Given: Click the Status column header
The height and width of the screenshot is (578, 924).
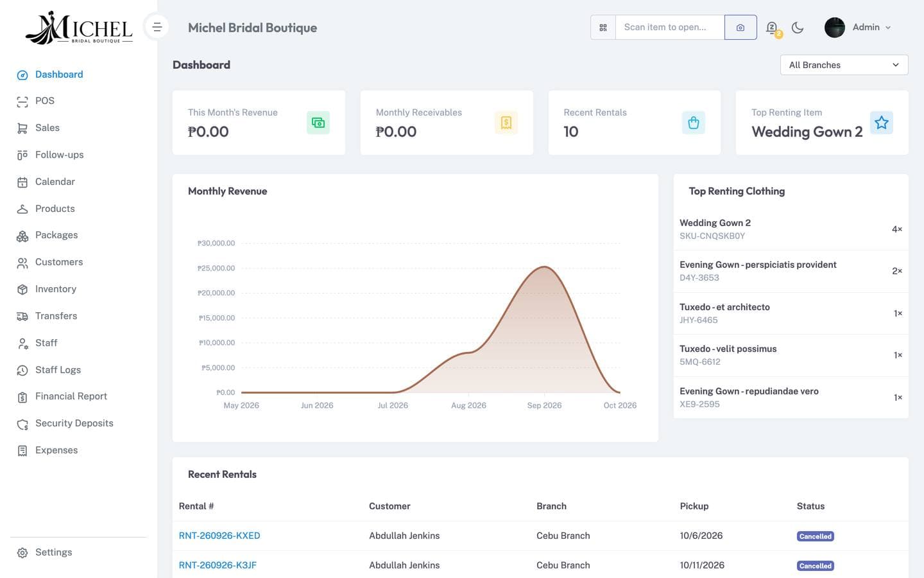Looking at the screenshot, I should 810,506.
